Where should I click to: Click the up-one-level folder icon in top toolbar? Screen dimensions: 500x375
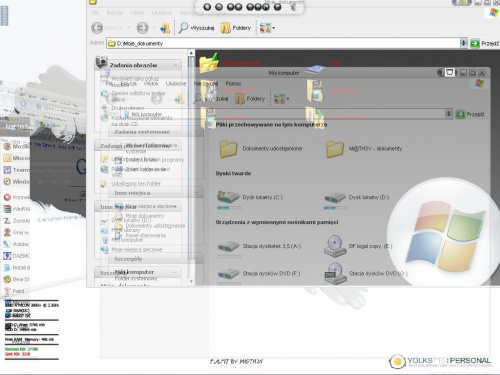point(165,28)
